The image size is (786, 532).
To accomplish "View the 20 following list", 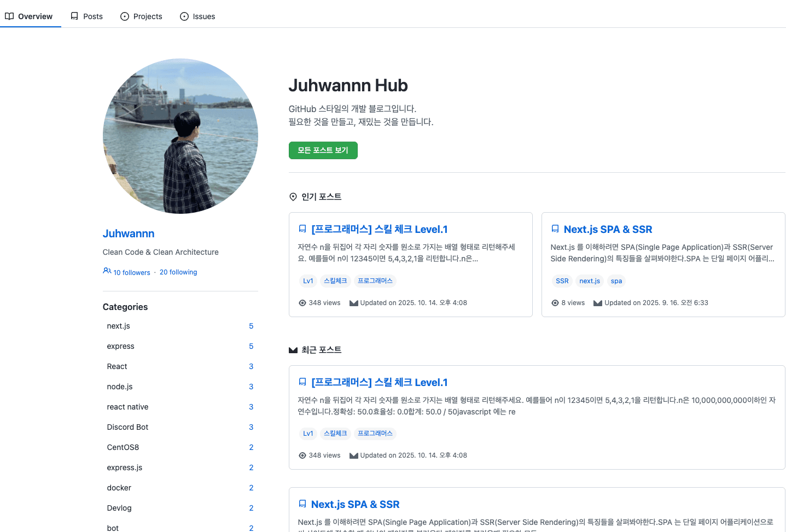I will [178, 272].
